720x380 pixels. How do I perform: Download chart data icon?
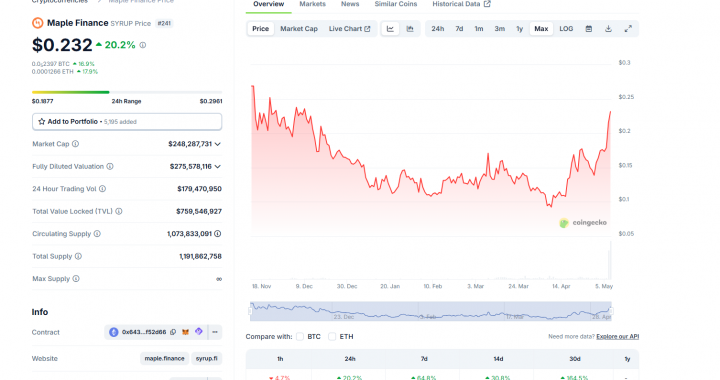[x=608, y=28]
